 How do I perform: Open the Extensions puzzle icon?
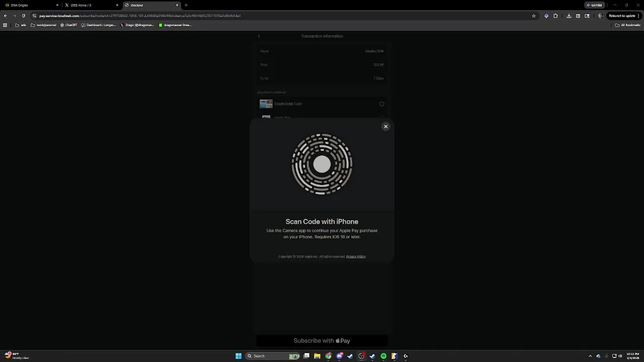pos(555,16)
